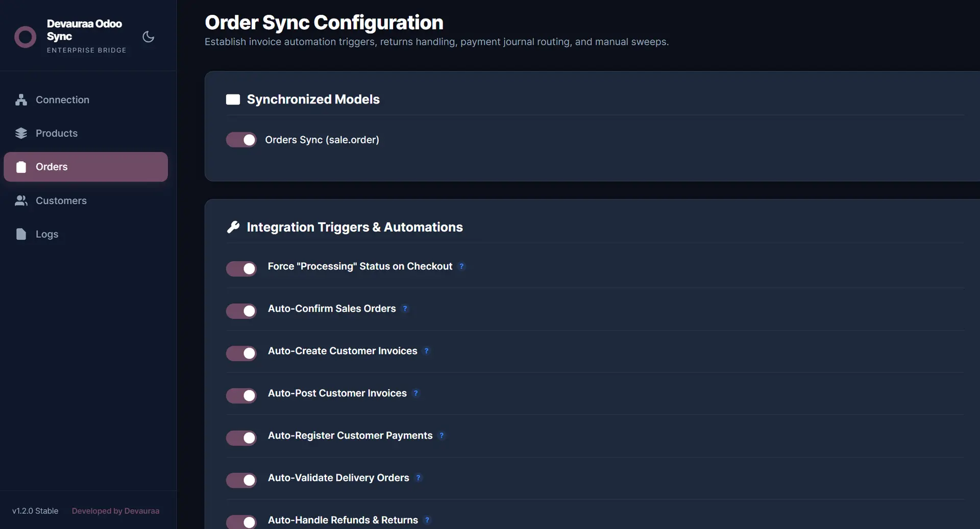The image size is (980, 529).
Task: Click Developed by Devauraa link
Action: coord(115,511)
